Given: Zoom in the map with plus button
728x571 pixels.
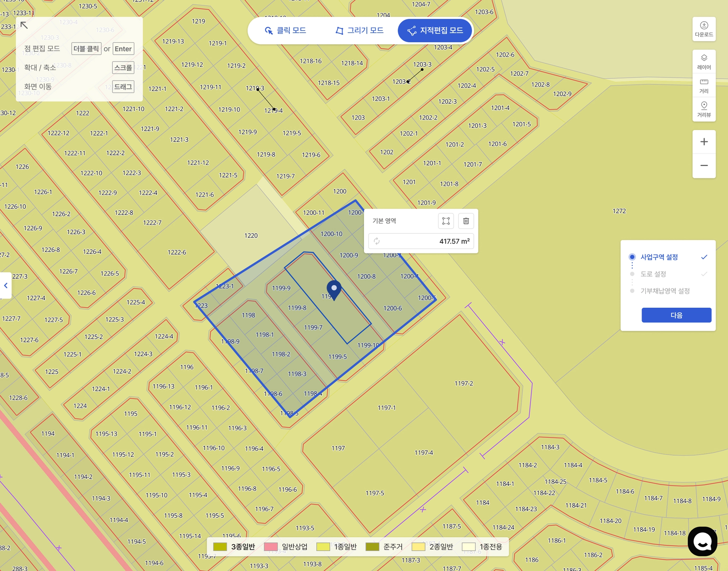Looking at the screenshot, I should click(703, 142).
